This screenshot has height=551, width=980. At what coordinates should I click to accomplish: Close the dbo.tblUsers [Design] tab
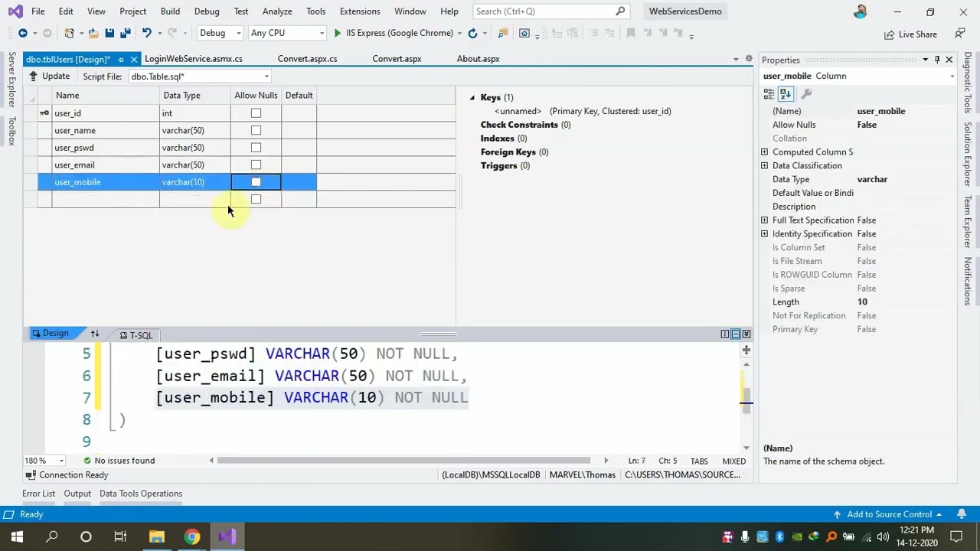click(x=134, y=59)
